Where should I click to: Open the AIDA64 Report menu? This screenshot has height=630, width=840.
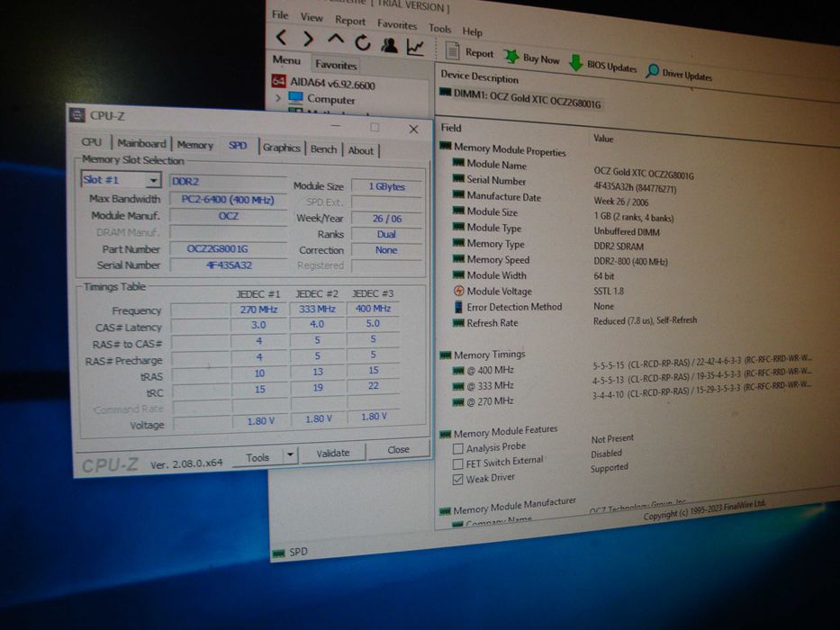350,21
